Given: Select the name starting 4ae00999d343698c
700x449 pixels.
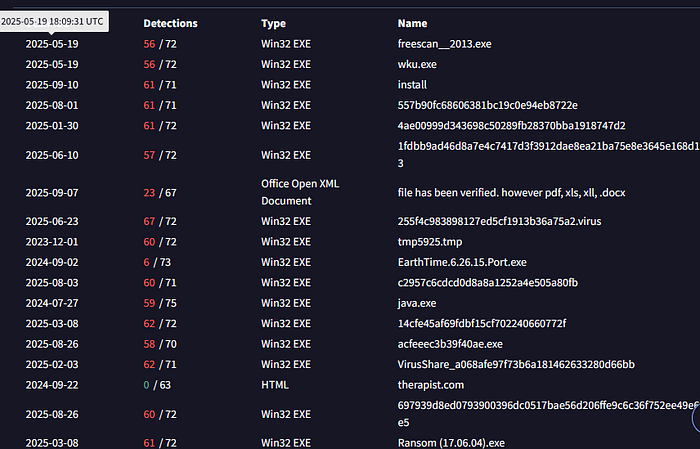Looking at the screenshot, I should (x=512, y=126).
